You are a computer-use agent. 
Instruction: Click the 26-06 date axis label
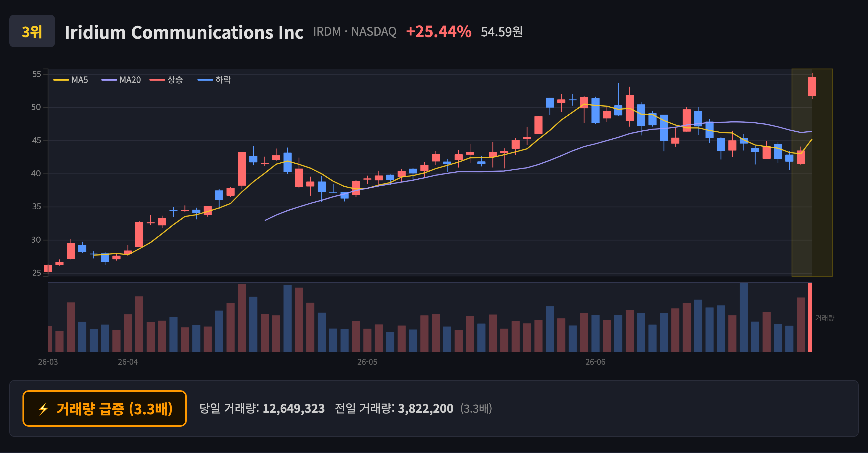point(595,362)
